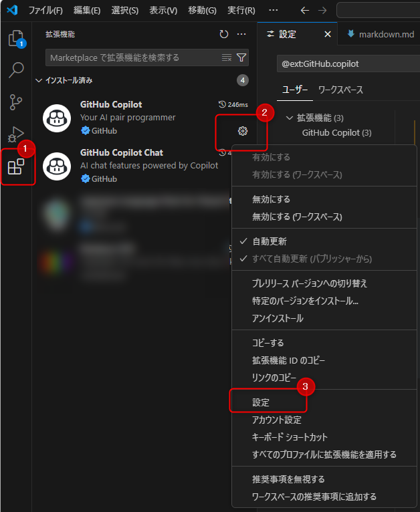Open the extensions filter funnel
The width and height of the screenshot is (420, 512).
[x=241, y=57]
